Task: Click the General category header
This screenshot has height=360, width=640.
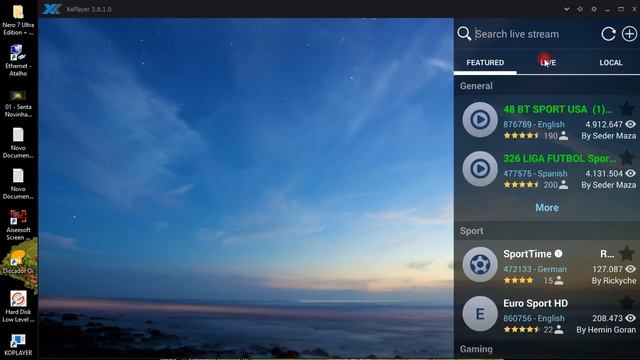Action: (476, 86)
